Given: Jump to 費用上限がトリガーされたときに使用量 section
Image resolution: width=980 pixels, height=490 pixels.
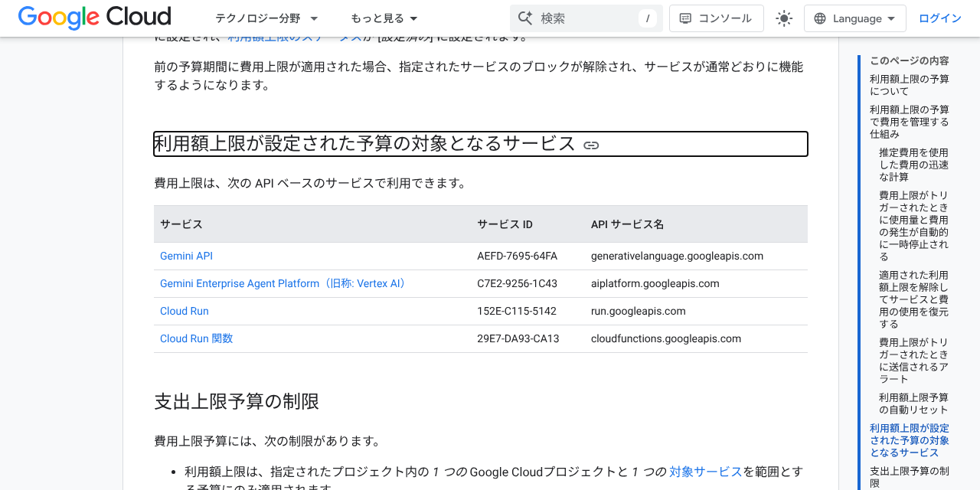Looking at the screenshot, I should [914, 226].
